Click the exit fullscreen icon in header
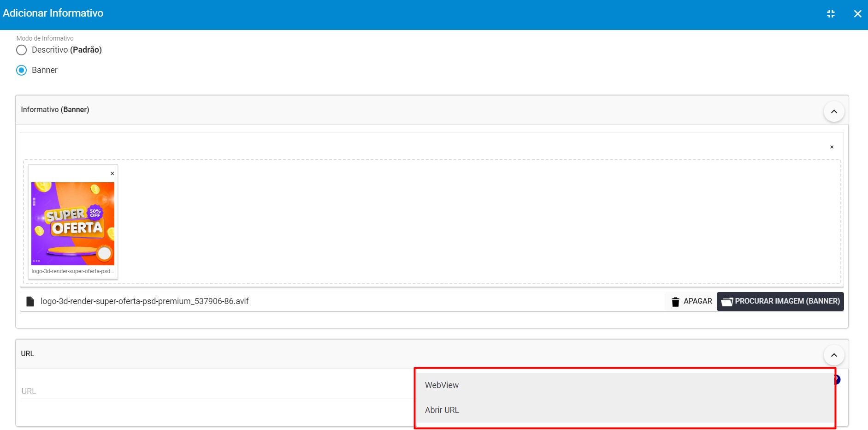This screenshot has height=430, width=868. click(831, 14)
